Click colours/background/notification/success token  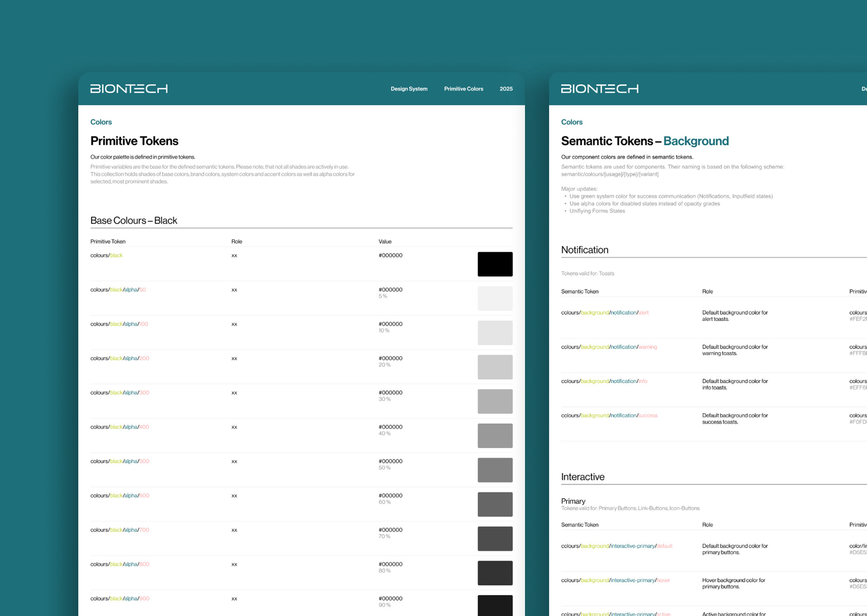tap(609, 416)
